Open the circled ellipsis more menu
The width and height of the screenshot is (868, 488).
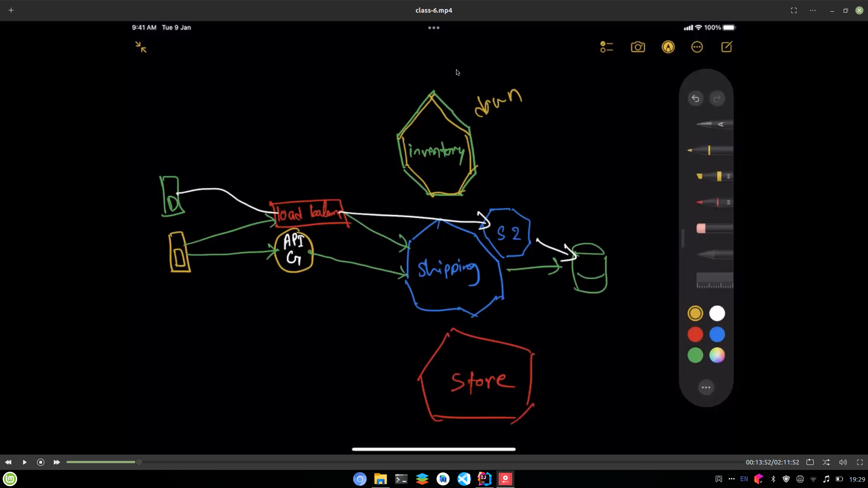[x=697, y=47]
